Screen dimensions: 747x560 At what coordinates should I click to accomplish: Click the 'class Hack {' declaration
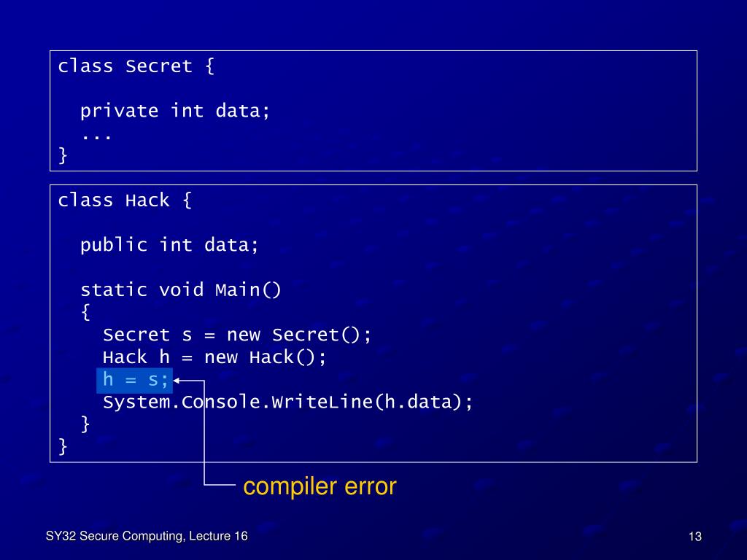pos(125,201)
